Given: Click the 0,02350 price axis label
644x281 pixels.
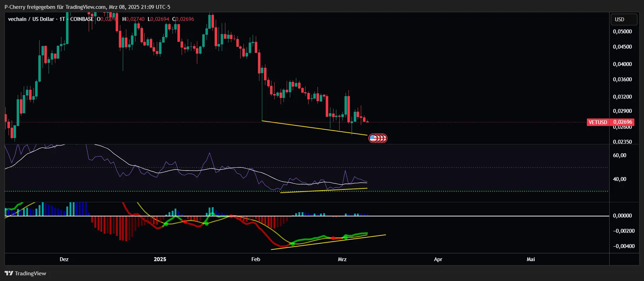Looking at the screenshot, I should tap(622, 142).
